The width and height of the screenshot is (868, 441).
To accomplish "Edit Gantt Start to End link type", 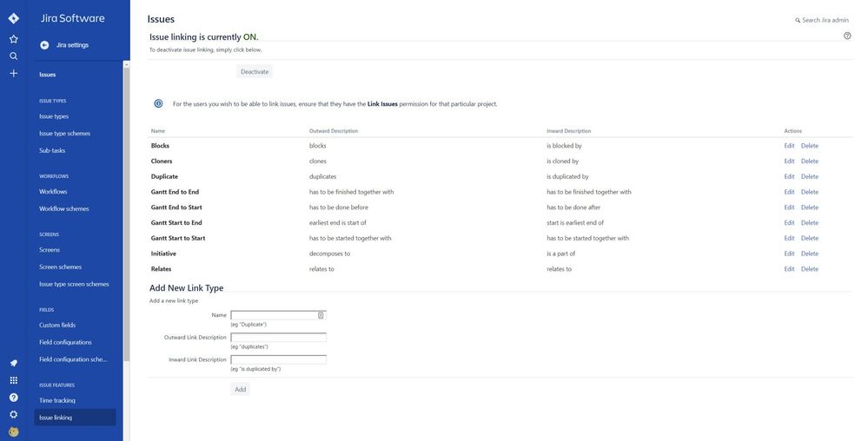I will pyautogui.click(x=790, y=223).
